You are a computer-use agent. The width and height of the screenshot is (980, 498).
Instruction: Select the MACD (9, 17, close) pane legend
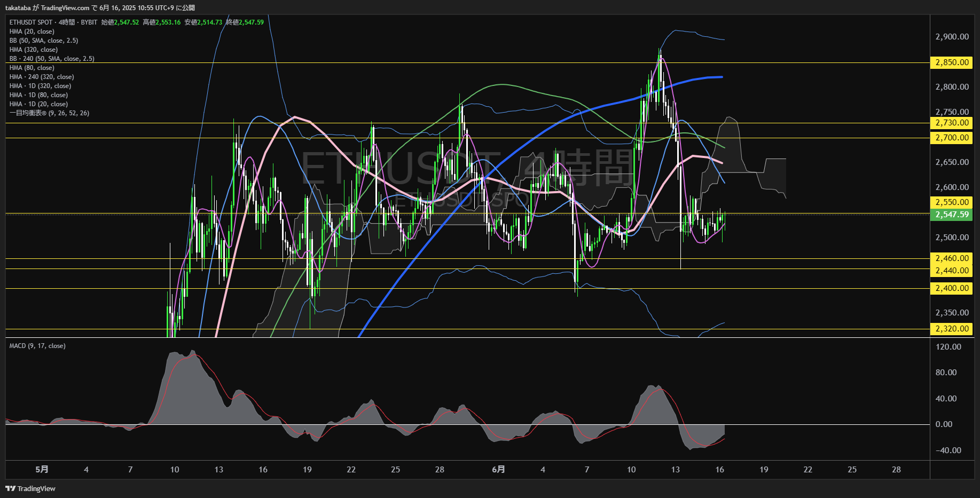37,346
